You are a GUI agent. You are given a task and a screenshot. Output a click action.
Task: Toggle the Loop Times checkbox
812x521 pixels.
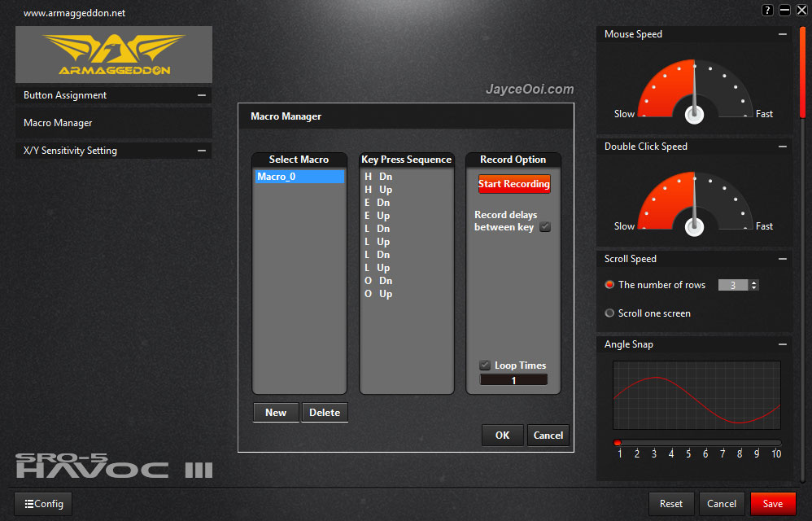(485, 366)
